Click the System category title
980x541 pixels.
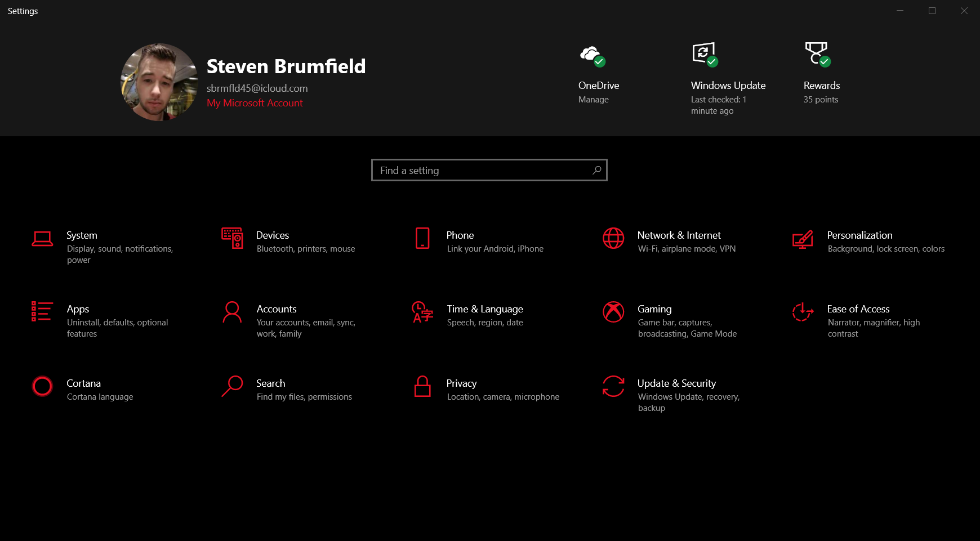tap(82, 235)
